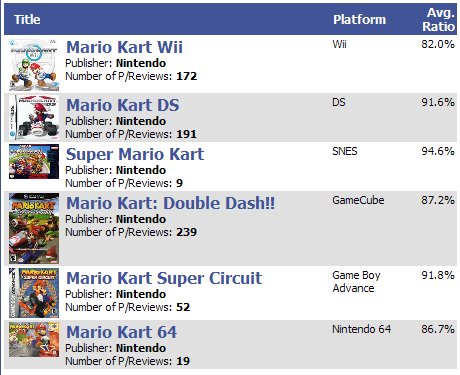Open the Mario Kart 64 box art image
This screenshot has width=460, height=375.
coord(34,340)
